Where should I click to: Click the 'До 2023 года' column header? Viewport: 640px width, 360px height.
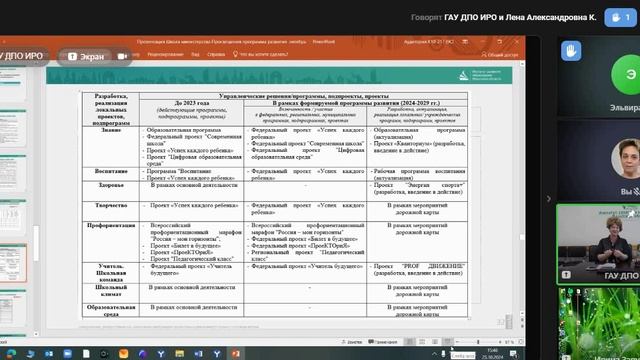point(191,113)
